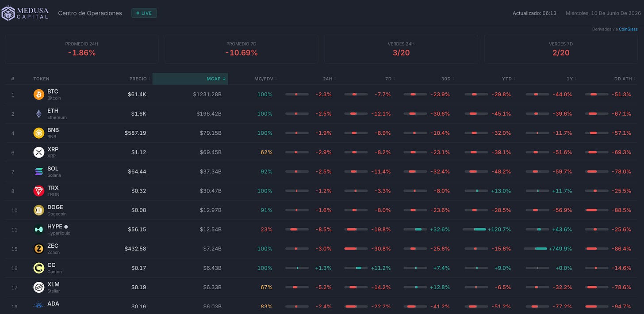Click the Medusa Capital logo
This screenshot has height=314, width=644.
25,13
